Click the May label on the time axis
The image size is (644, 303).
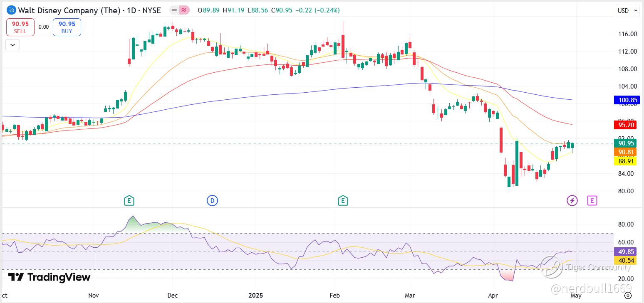[576, 296]
